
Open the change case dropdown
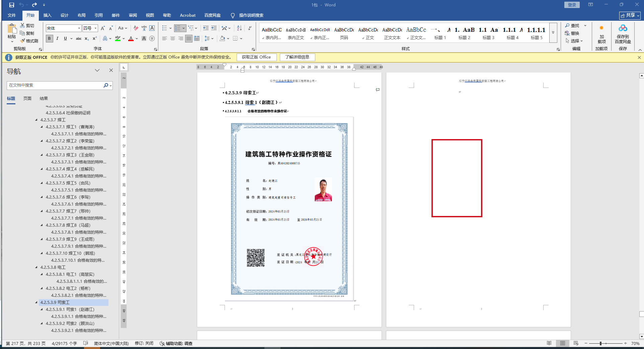point(123,28)
